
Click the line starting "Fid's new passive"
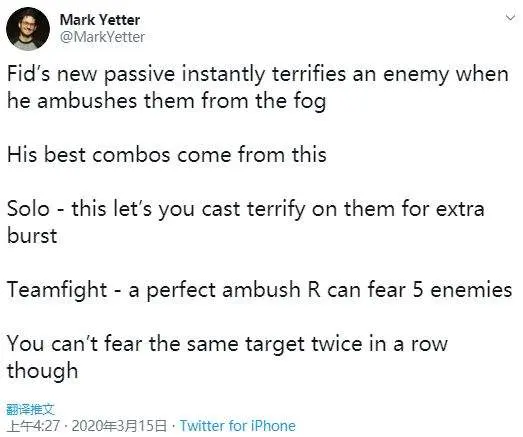pos(258,74)
